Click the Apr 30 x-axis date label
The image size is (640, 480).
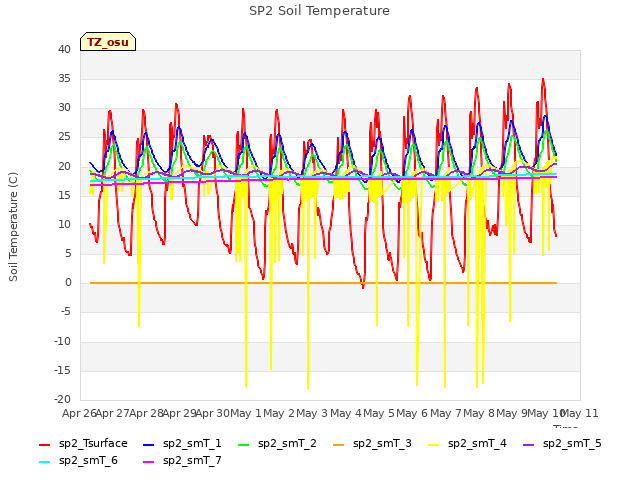213,414
